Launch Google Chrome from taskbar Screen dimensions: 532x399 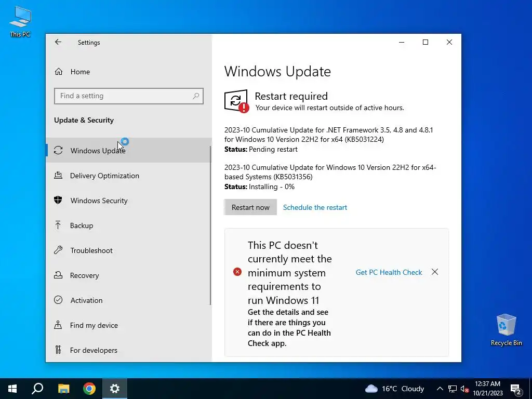click(89, 389)
